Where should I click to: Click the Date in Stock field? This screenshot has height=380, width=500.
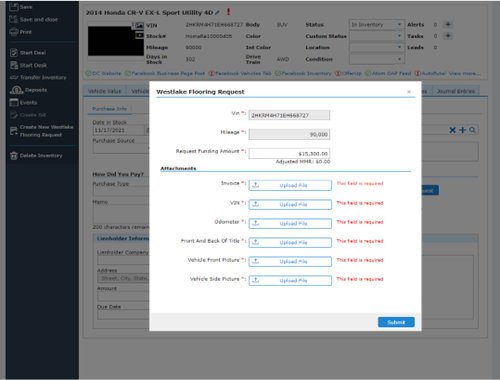[118, 130]
